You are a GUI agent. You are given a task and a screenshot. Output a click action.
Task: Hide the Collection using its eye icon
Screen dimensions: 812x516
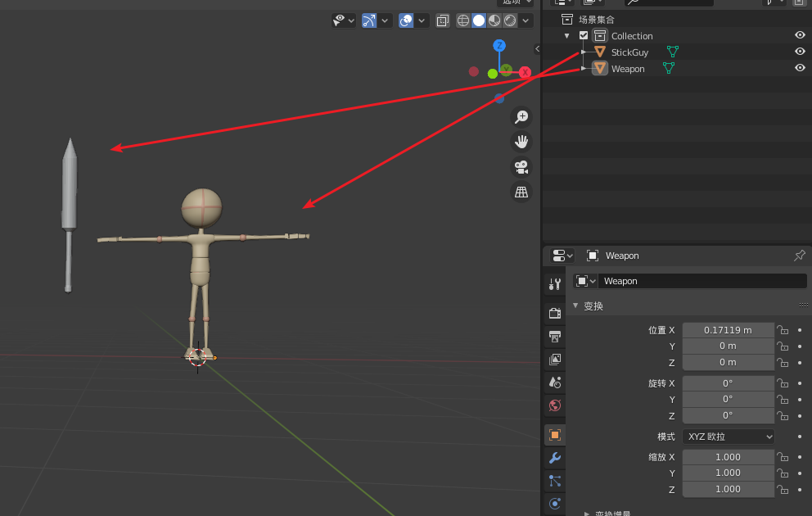[800, 34]
